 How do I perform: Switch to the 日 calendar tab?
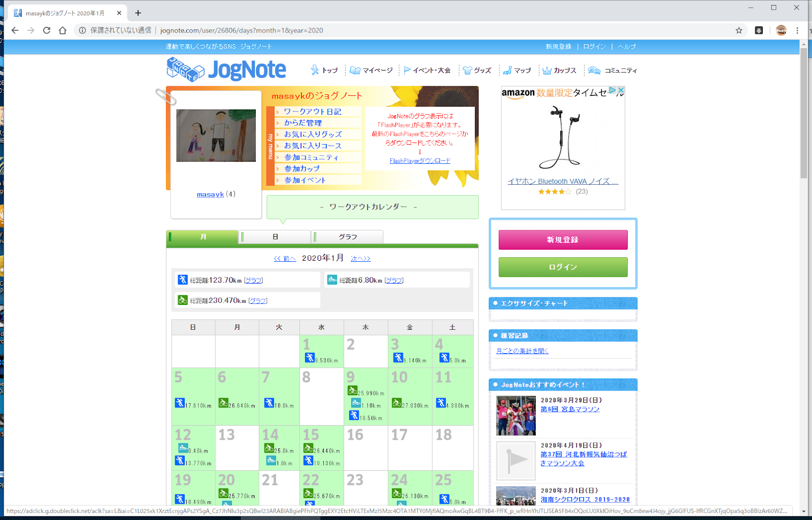275,237
